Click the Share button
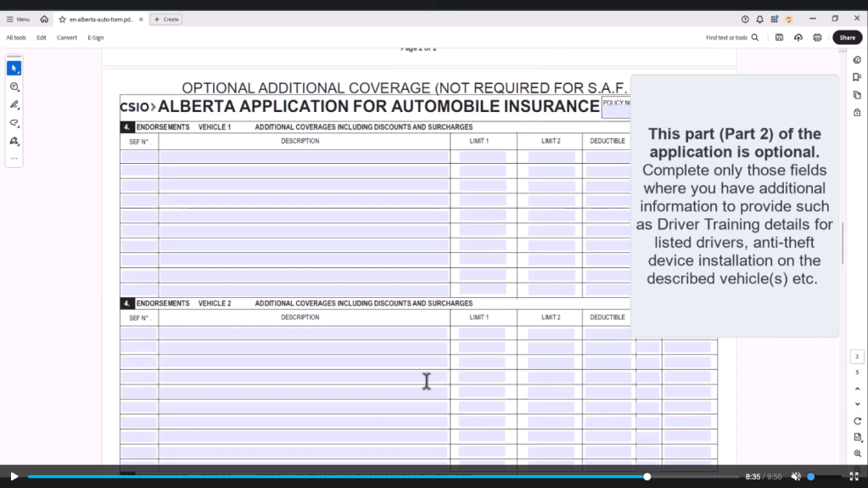Viewport: 868px width, 488px height. [x=847, y=37]
